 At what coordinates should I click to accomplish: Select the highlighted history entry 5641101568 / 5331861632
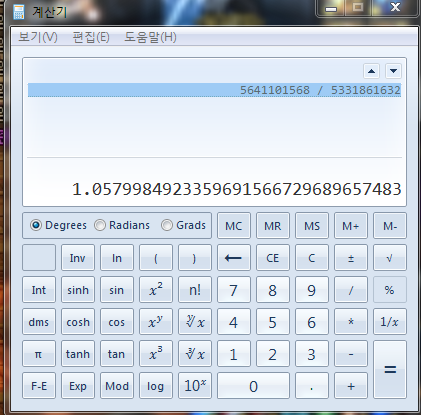[214, 90]
